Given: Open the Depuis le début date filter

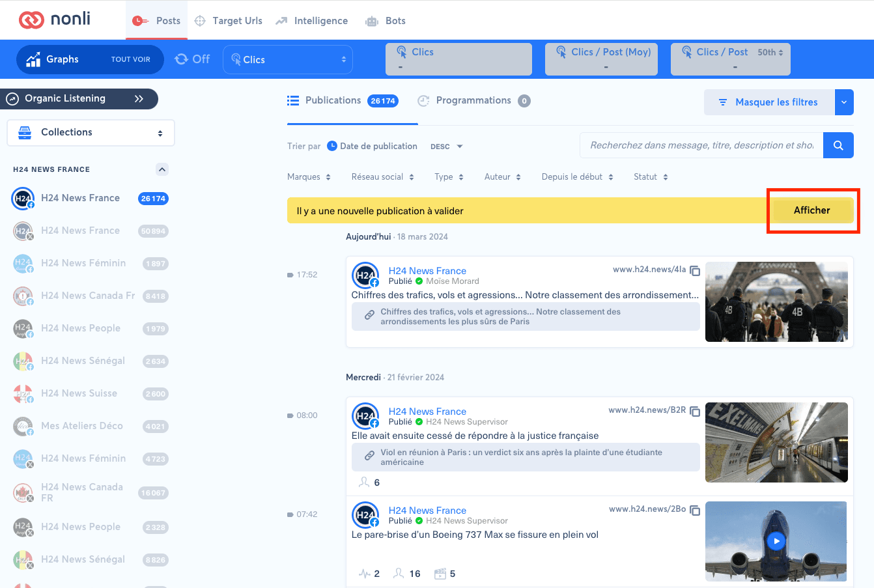Looking at the screenshot, I should coord(578,177).
